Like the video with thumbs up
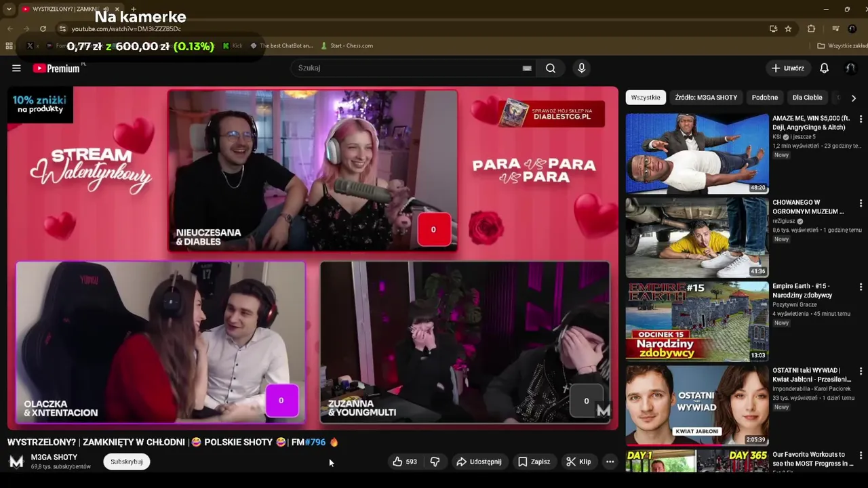 click(x=405, y=462)
